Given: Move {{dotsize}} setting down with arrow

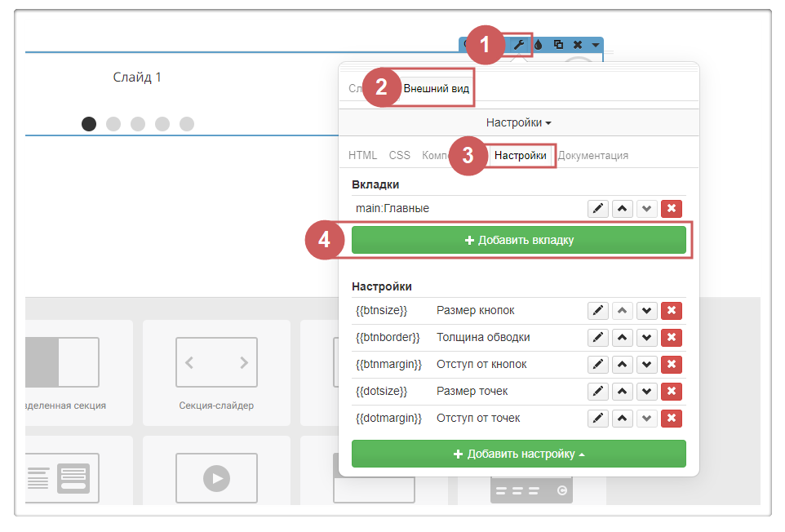Looking at the screenshot, I should pos(647,392).
